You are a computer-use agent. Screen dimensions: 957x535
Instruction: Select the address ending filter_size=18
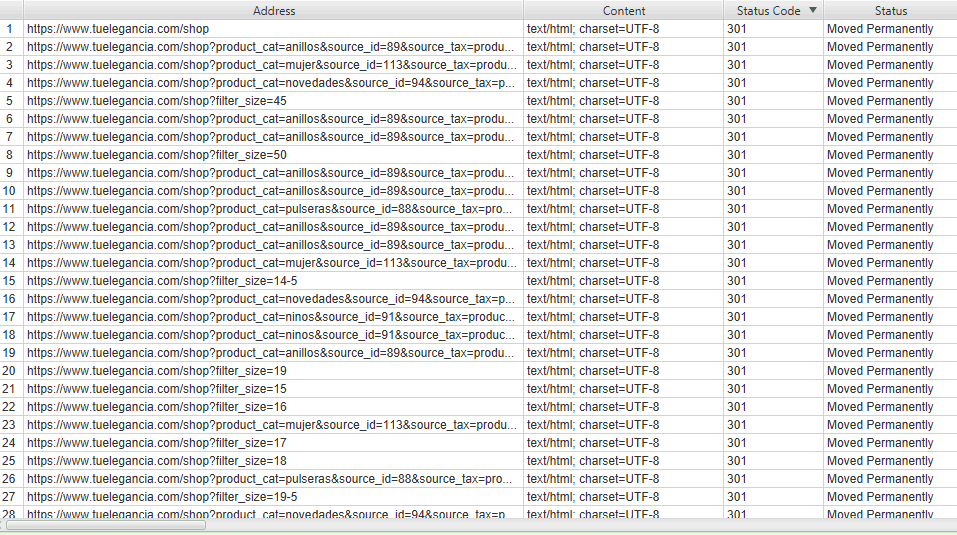click(x=156, y=461)
